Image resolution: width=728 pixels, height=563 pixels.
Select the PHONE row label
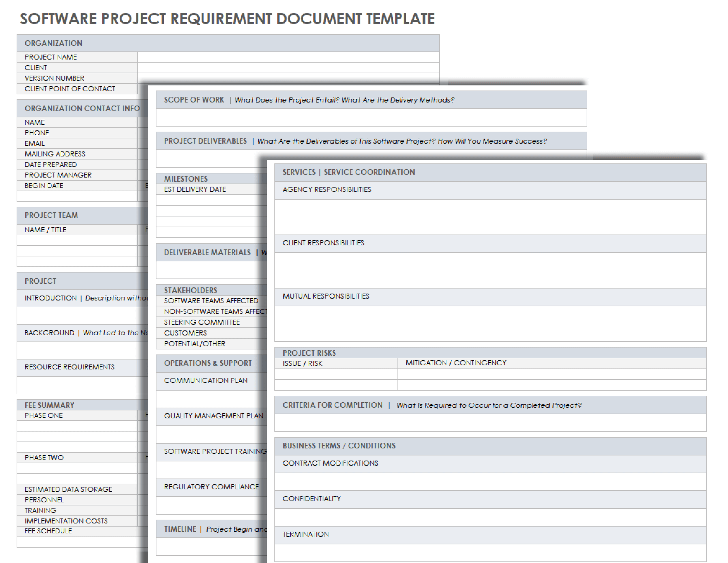(37, 133)
